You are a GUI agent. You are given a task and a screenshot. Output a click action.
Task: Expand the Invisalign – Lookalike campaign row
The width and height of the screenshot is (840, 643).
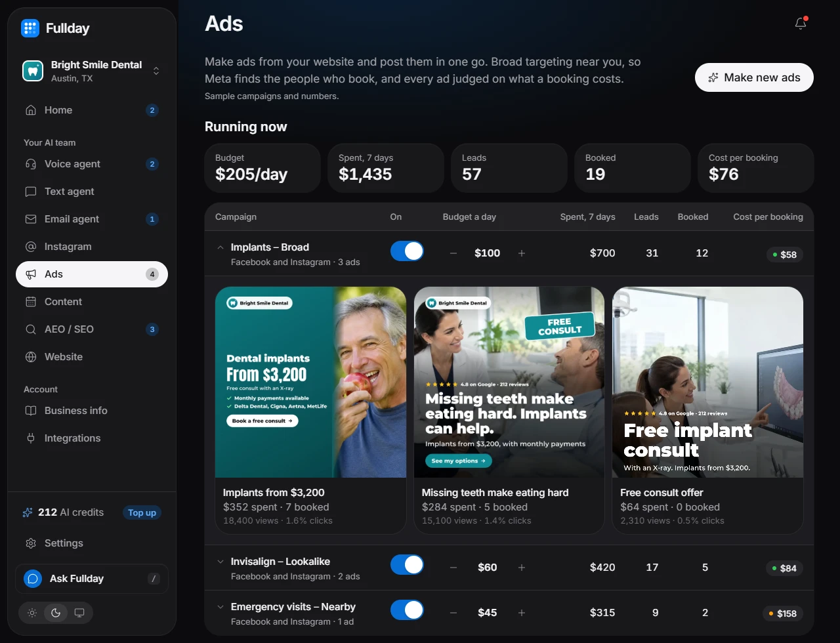click(x=220, y=562)
